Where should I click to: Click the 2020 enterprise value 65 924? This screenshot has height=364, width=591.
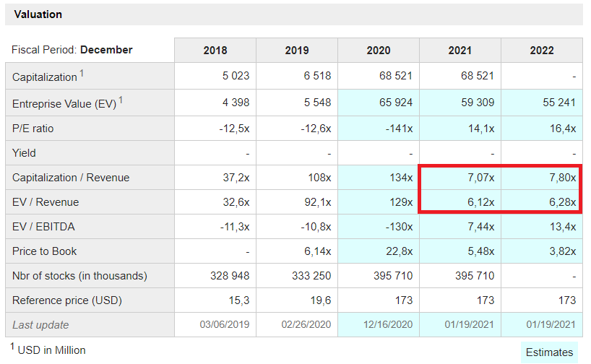(x=396, y=103)
